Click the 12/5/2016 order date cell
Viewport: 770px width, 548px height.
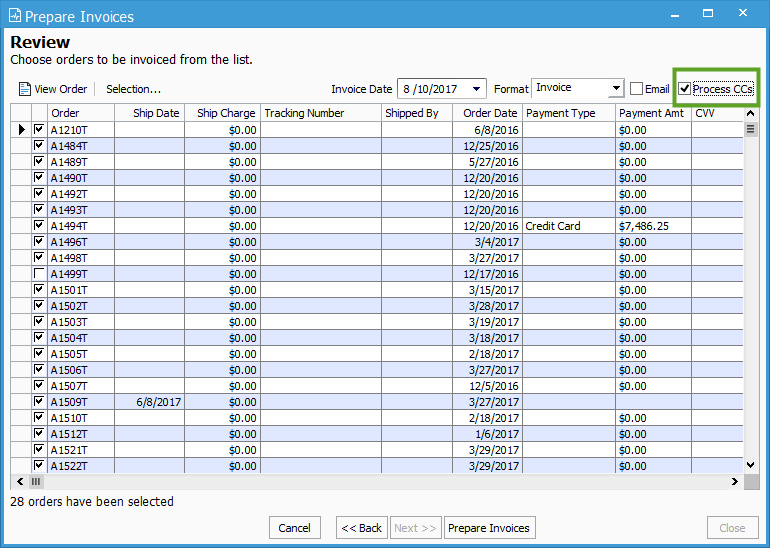pyautogui.click(x=488, y=386)
